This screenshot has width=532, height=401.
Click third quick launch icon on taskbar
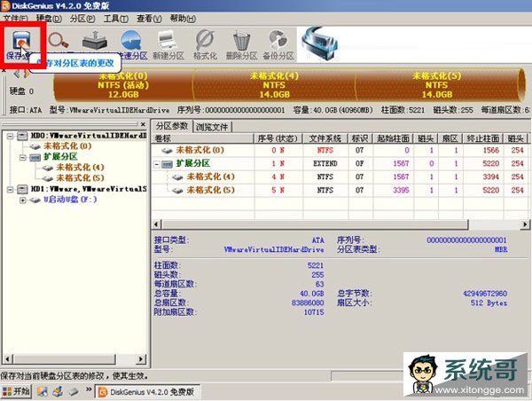74,392
